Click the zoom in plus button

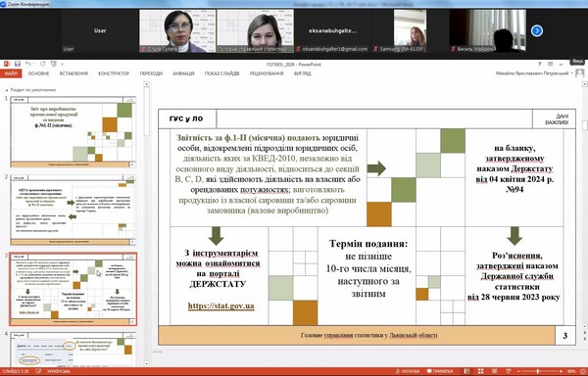pos(561,371)
